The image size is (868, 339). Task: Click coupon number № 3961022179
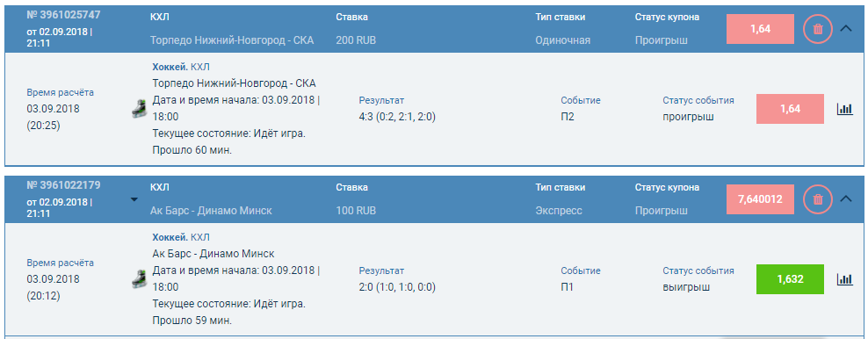point(63,184)
